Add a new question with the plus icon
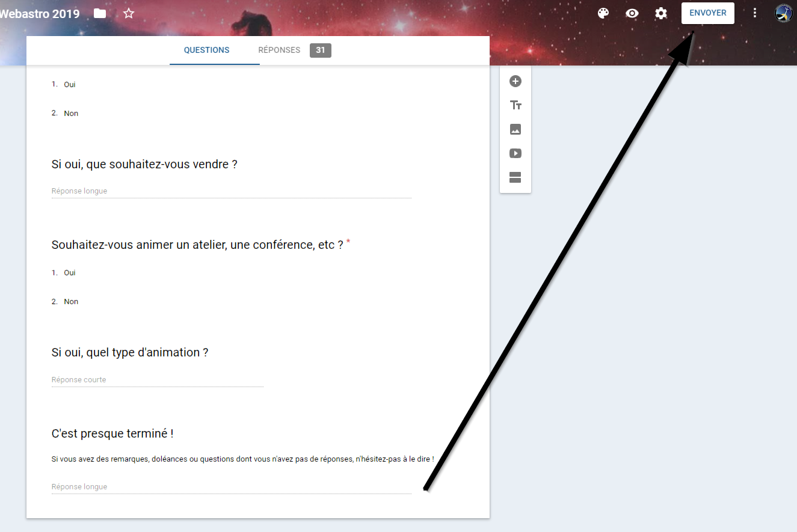Viewport: 797px width, 532px height. click(515, 81)
